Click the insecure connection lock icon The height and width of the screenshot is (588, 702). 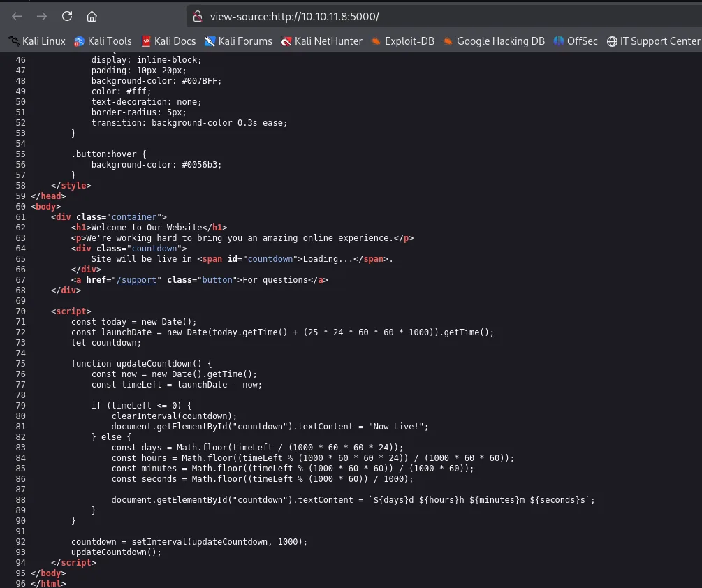click(x=198, y=17)
